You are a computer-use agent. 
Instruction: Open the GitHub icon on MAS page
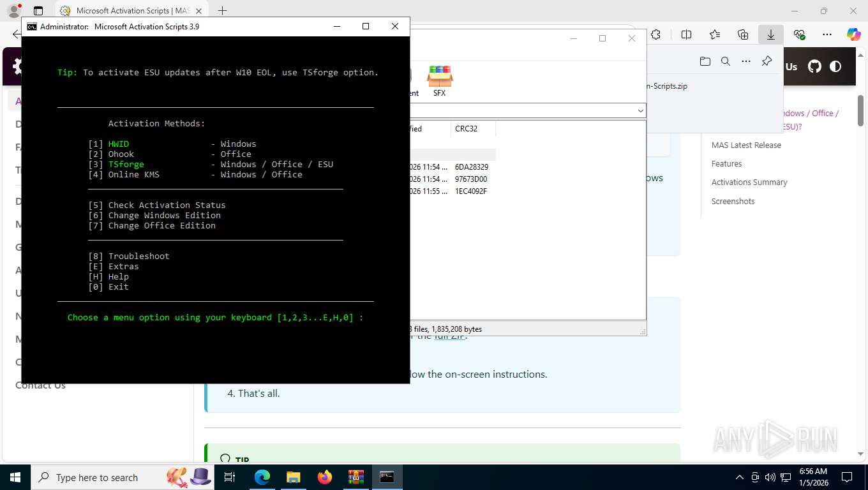pos(814,66)
